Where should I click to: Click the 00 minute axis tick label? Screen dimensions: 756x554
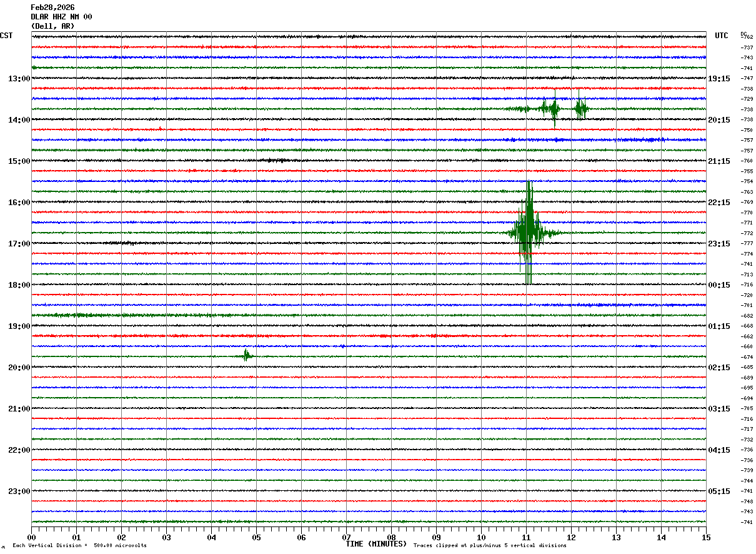point(31,537)
